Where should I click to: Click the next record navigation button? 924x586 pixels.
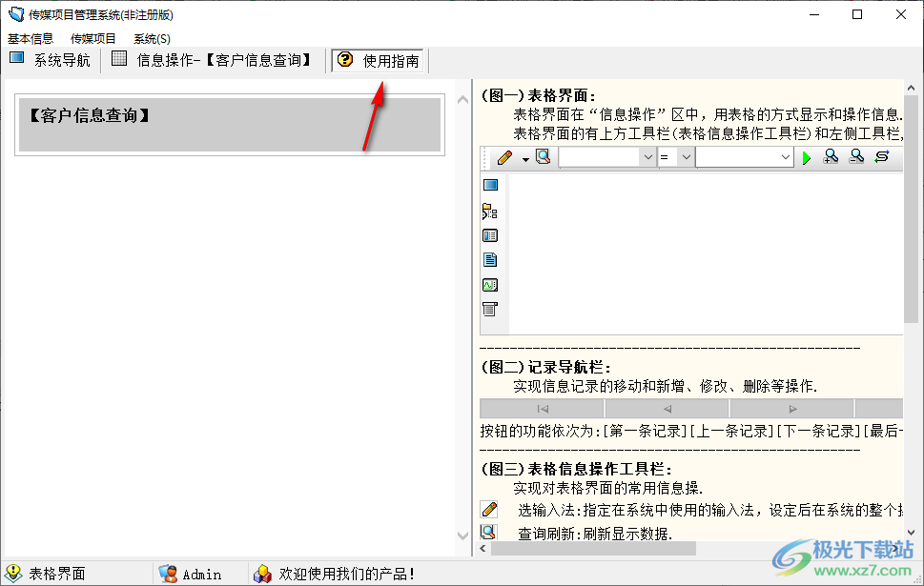[792, 408]
